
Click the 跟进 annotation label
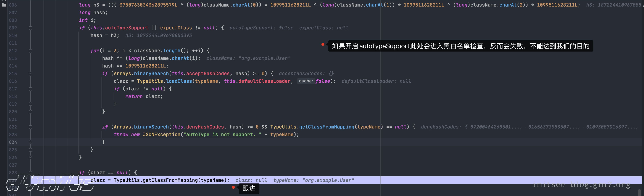pyautogui.click(x=249, y=188)
